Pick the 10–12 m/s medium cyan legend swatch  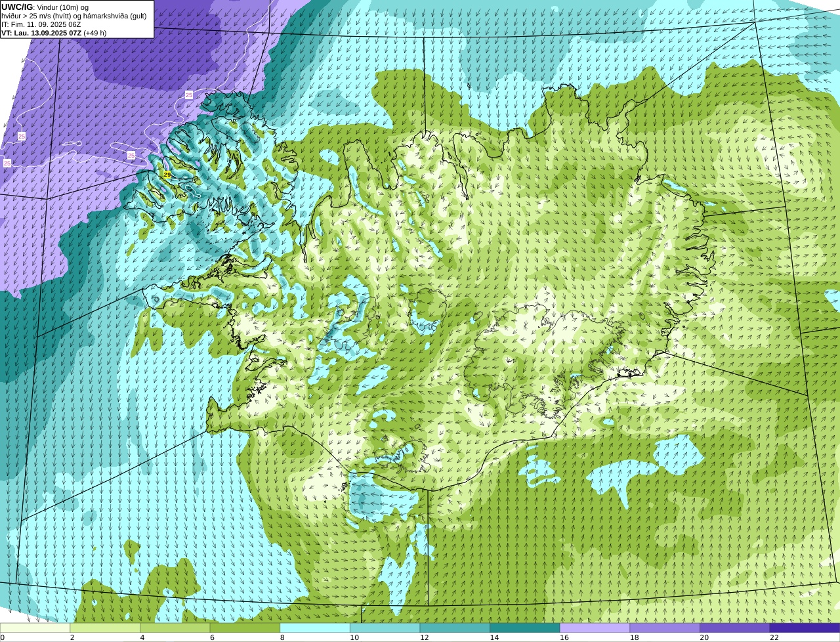(385, 628)
